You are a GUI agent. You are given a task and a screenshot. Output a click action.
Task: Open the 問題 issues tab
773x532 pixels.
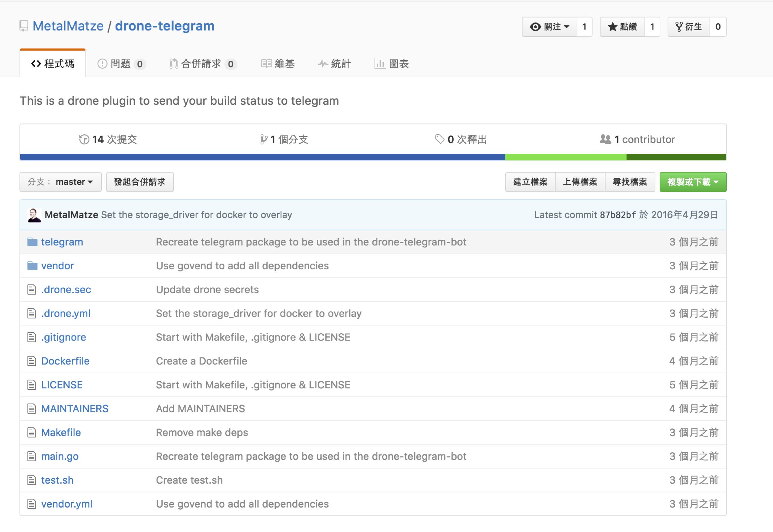(121, 64)
